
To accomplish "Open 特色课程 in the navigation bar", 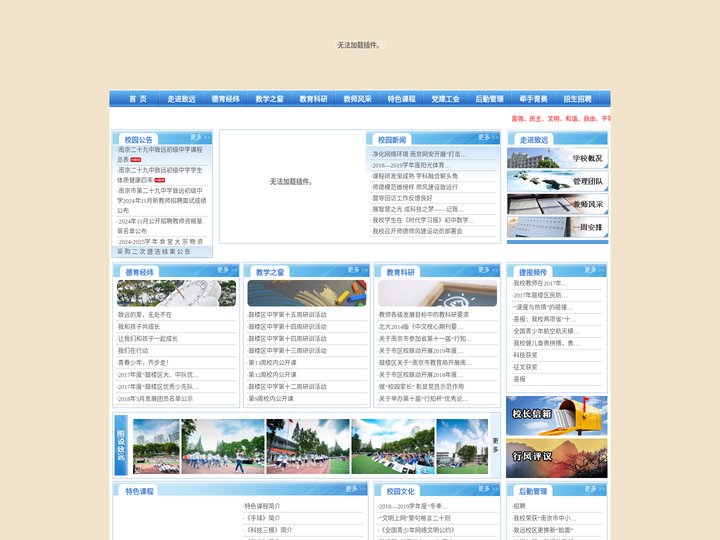I will point(402,99).
